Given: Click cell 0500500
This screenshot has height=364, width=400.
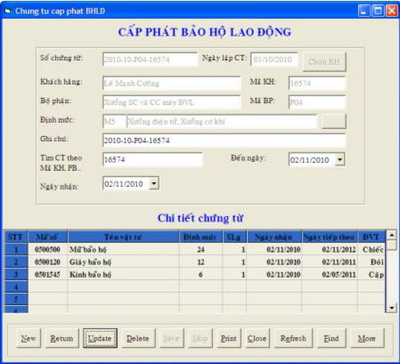Looking at the screenshot, I should pyautogui.click(x=48, y=249).
